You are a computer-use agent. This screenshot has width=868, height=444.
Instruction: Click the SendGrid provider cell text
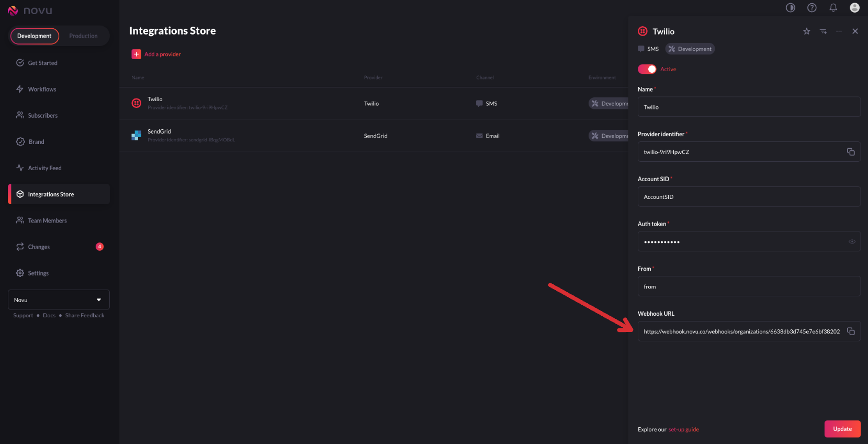click(376, 136)
